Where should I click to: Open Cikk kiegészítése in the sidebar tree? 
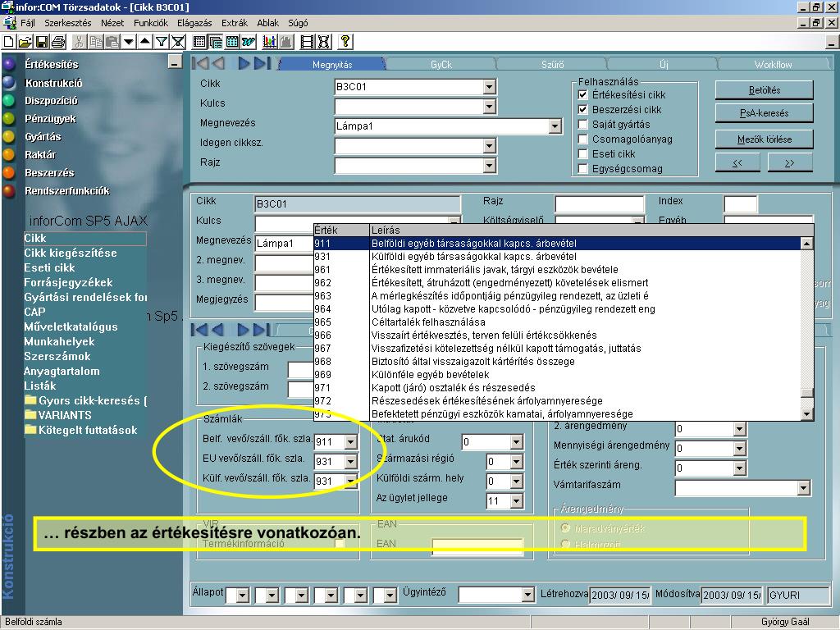pyautogui.click(x=71, y=253)
